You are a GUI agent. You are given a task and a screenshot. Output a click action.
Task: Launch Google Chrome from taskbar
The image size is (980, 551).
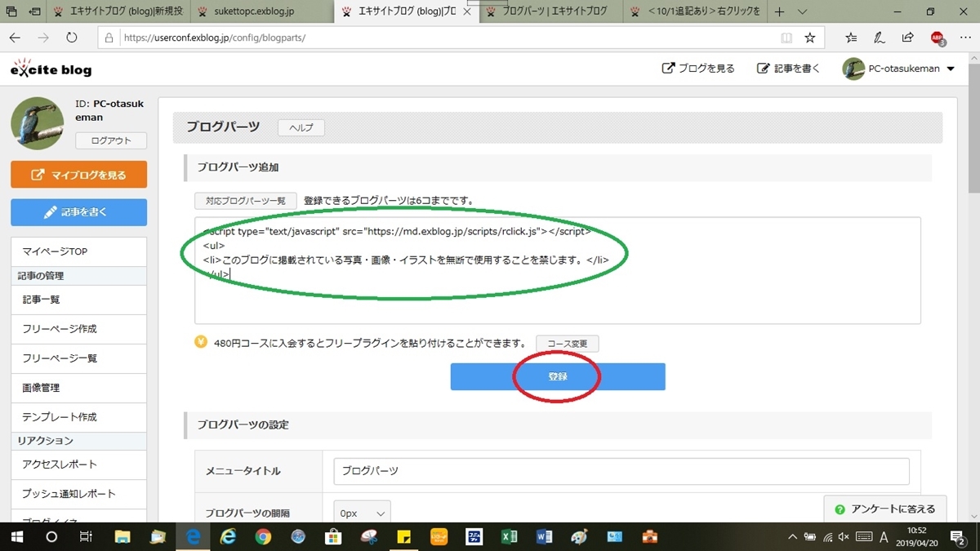(263, 536)
